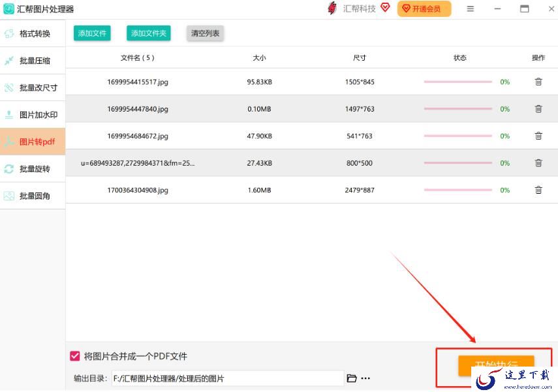Click the 2479*887 dimension cell
Image resolution: width=558 pixels, height=392 pixels.
360,190
